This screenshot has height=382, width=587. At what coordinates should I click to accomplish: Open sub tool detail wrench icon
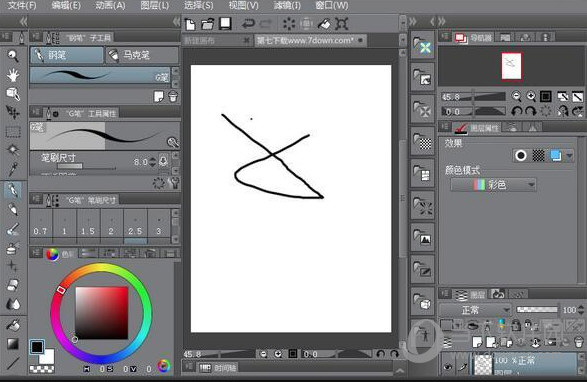[174, 183]
